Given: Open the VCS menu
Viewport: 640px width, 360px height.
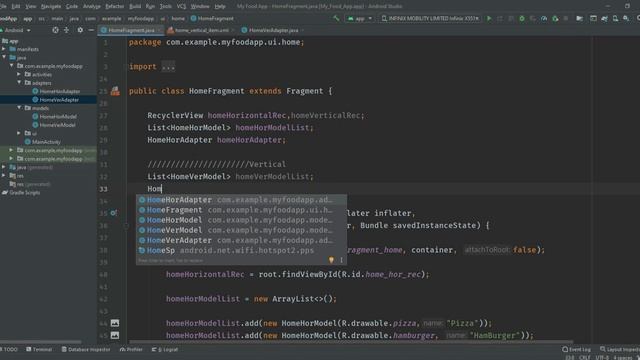Looking at the screenshot, I should 181,6.
